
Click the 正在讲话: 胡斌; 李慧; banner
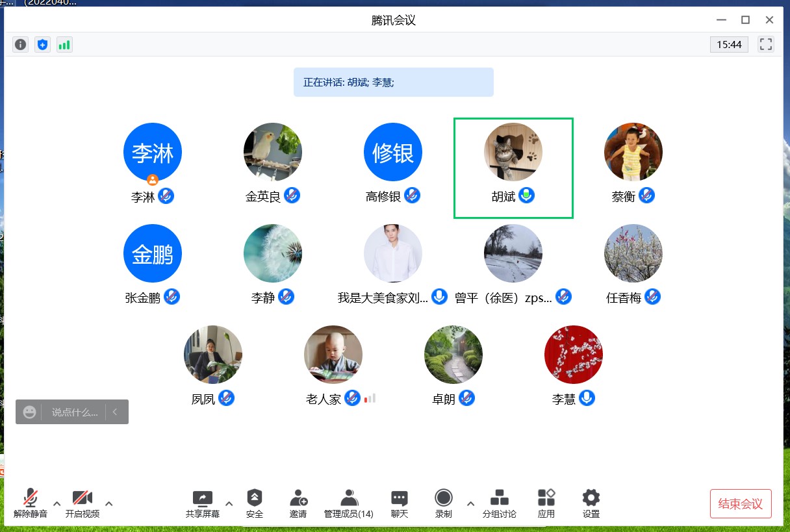tap(393, 82)
